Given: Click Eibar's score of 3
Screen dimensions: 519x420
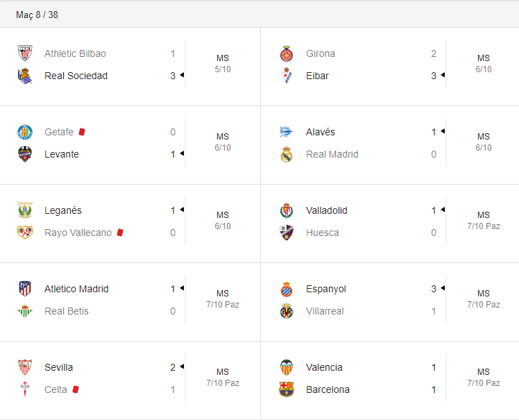Looking at the screenshot, I should point(434,76).
